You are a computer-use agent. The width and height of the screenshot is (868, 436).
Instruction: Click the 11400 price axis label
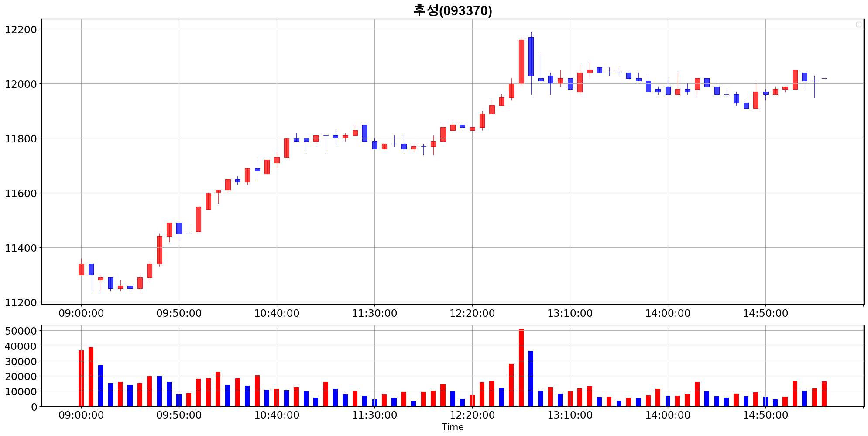point(21,248)
